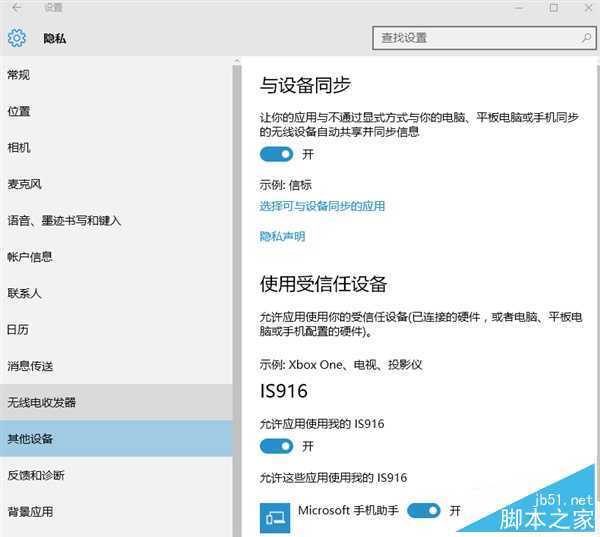Turn off 允许应用使用我的 IS916 switch
The image size is (600, 537).
pyautogui.click(x=276, y=446)
